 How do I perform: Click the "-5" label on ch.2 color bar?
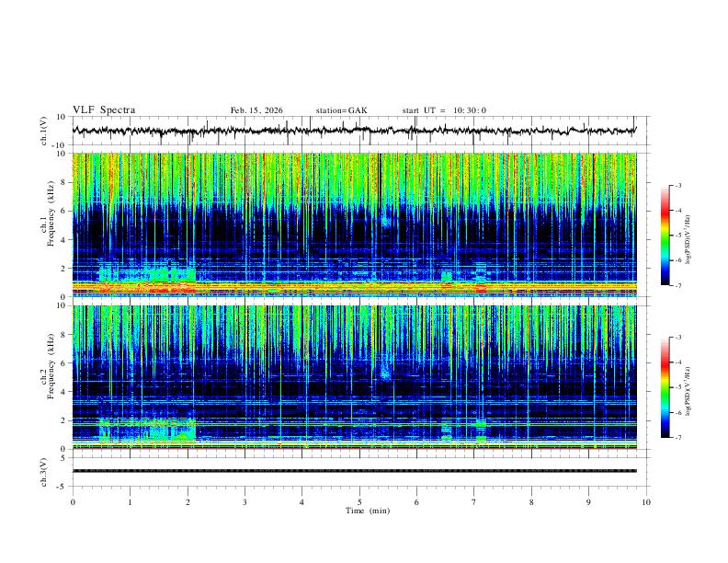[x=677, y=387]
